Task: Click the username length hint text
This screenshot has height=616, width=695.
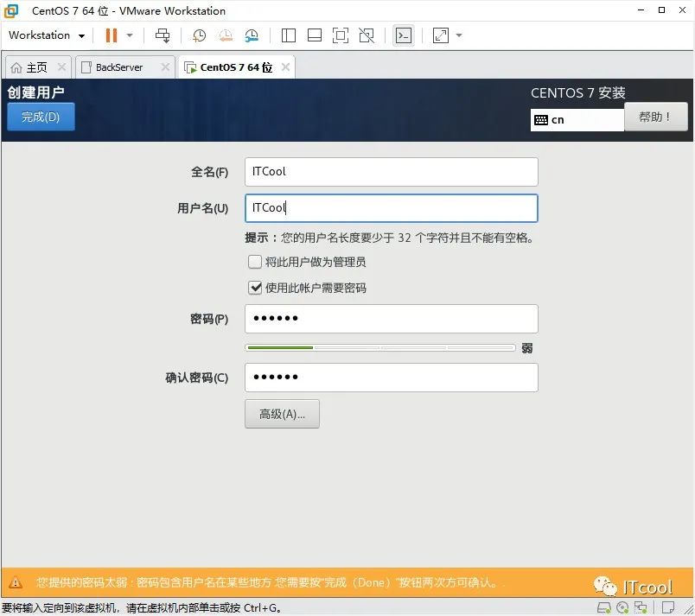Action: (x=390, y=238)
